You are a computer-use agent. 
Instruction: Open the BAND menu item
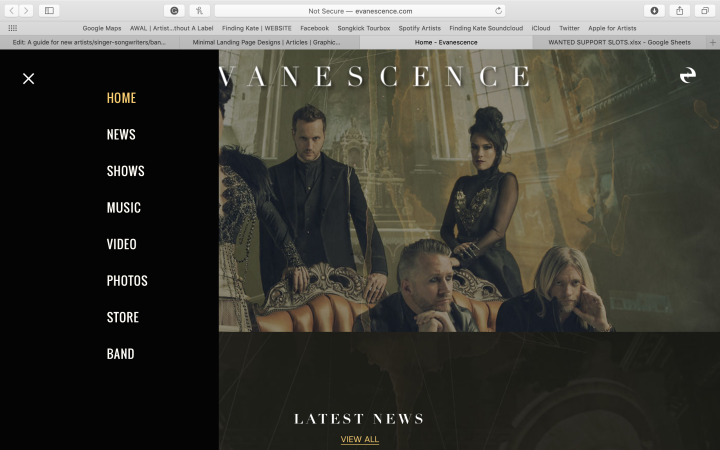coord(120,354)
